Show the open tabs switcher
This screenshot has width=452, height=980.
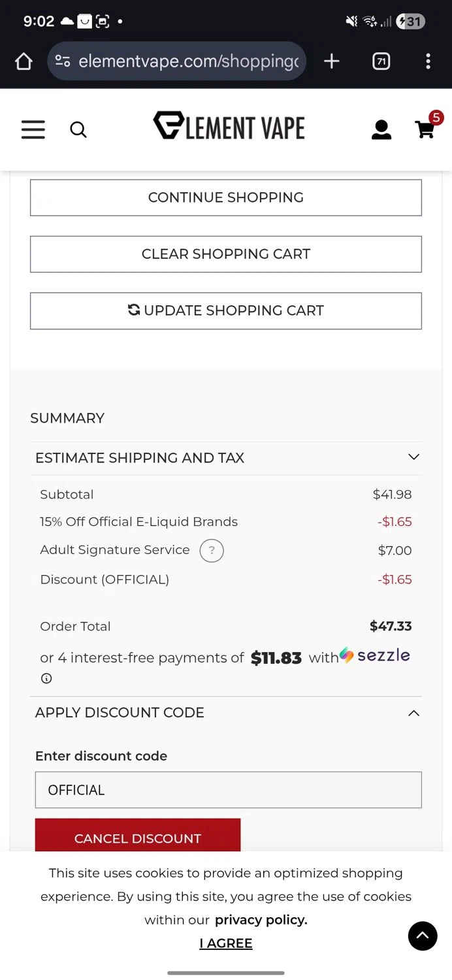tap(381, 61)
